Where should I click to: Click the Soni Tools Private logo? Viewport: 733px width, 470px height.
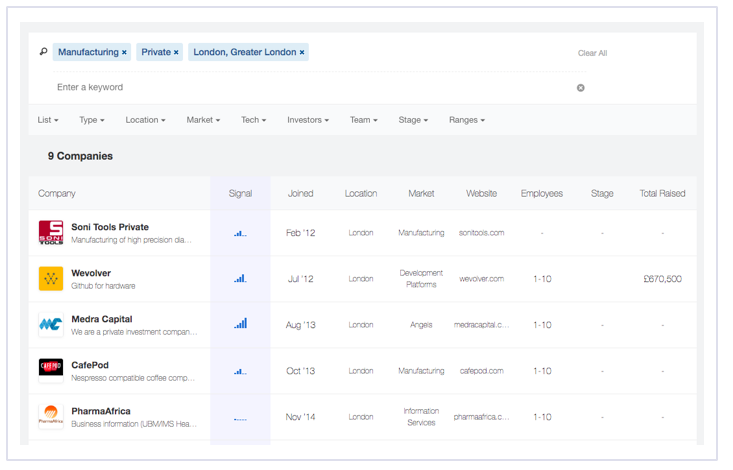51,233
